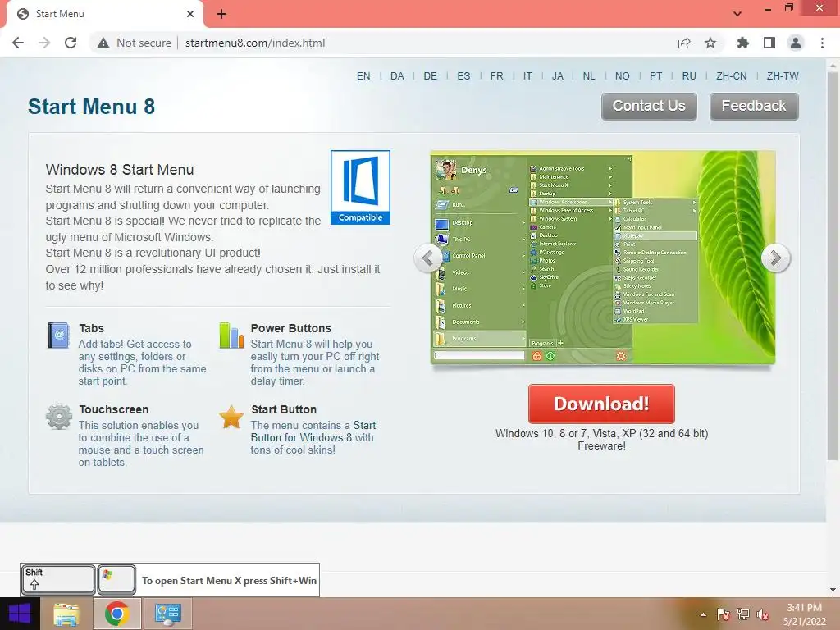The image size is (840, 630).
Task: Click the muted volume tray icon
Action: tap(763, 614)
